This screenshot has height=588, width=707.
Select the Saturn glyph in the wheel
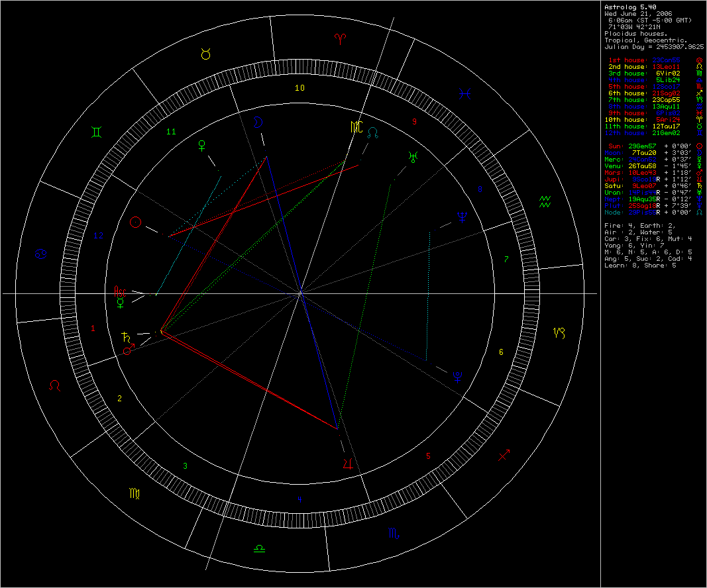126,337
